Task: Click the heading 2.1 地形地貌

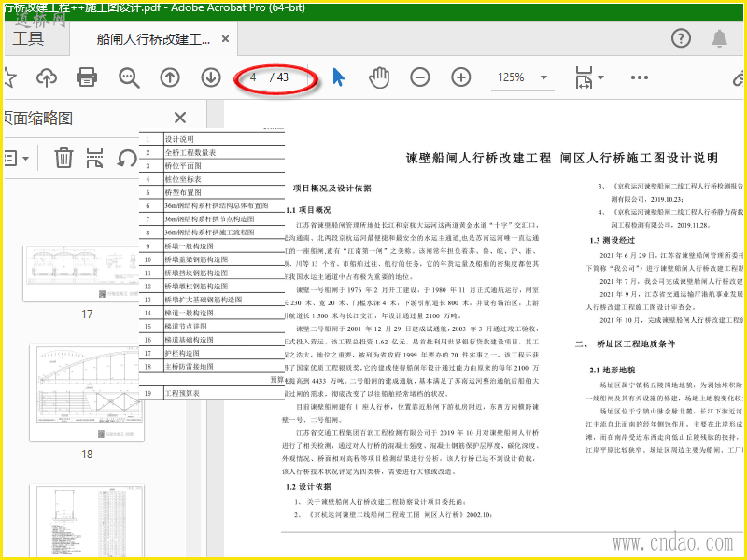Action: (x=613, y=370)
